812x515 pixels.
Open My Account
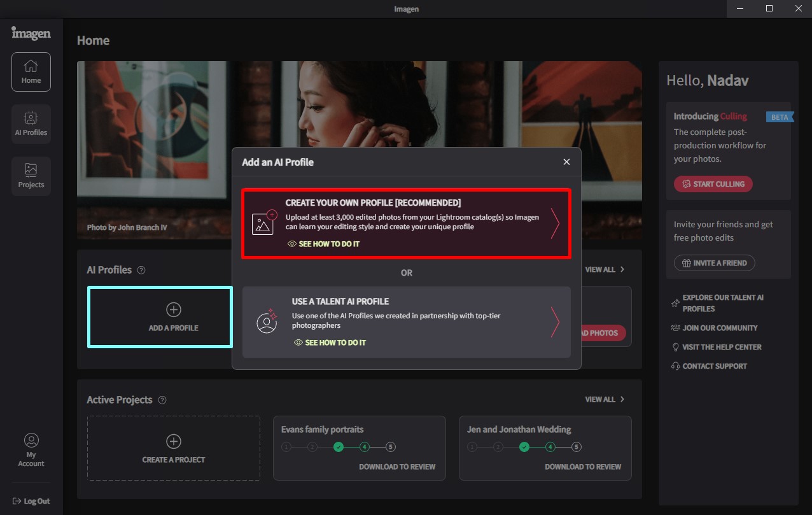click(x=31, y=451)
